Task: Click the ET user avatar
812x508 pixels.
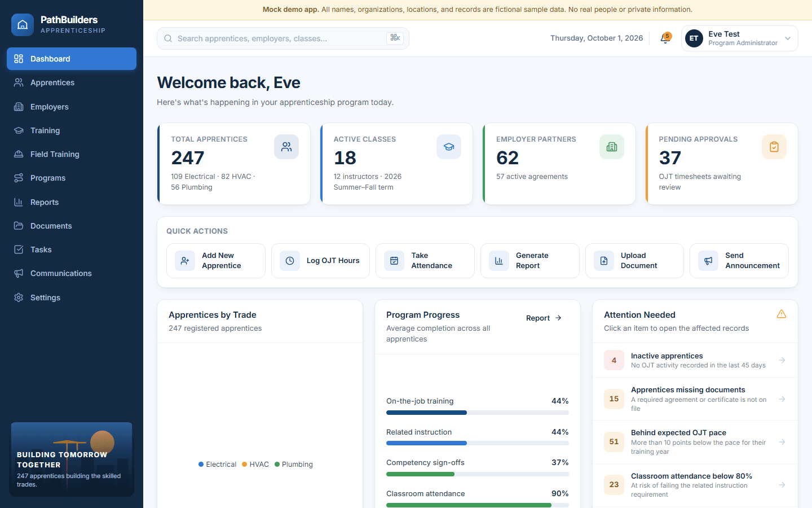Action: coord(694,38)
